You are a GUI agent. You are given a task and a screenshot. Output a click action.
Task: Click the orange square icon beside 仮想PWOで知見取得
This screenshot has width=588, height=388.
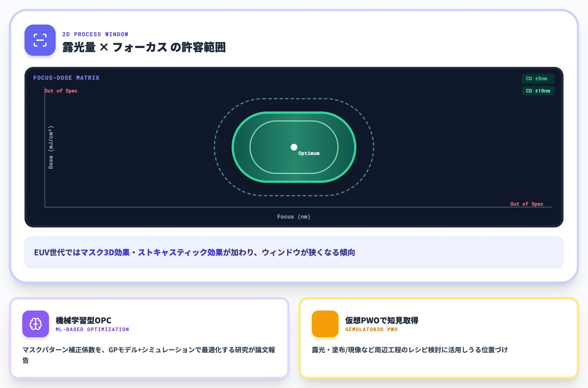click(x=325, y=324)
